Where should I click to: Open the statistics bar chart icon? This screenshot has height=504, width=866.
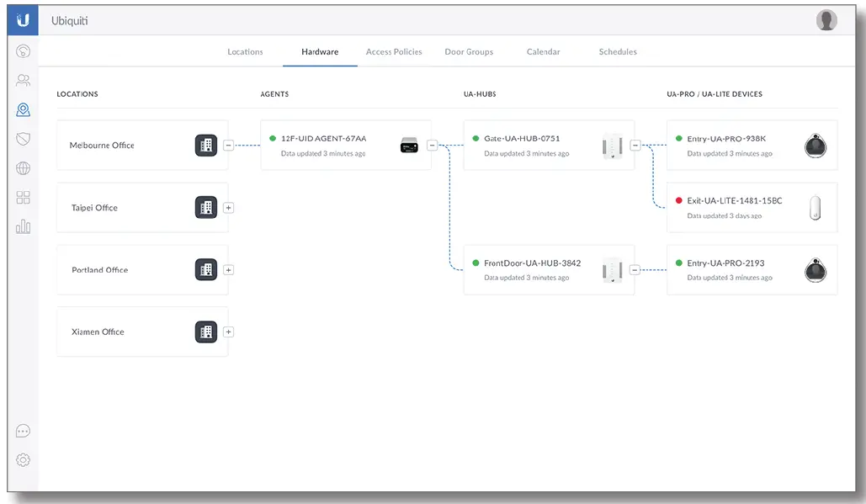(23, 226)
